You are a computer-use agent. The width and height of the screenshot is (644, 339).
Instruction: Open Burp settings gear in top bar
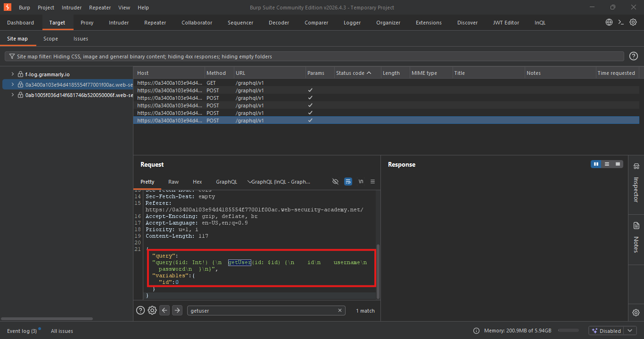[x=633, y=22]
